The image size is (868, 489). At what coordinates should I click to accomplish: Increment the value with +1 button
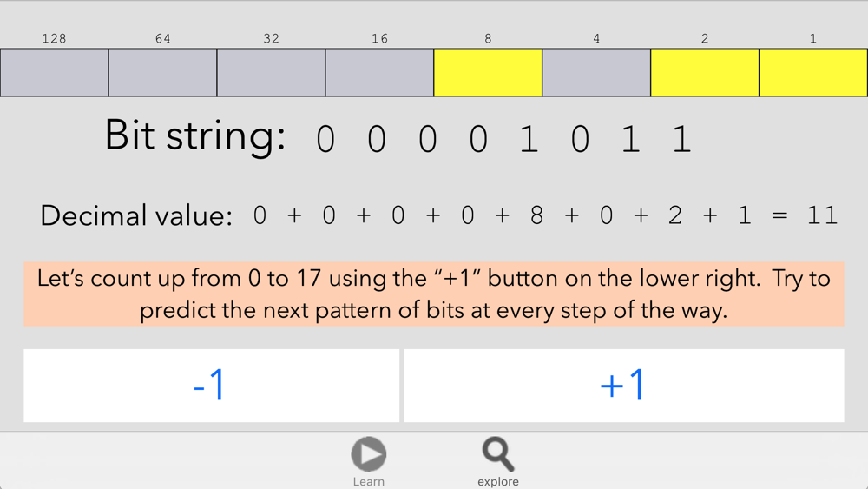(x=624, y=386)
